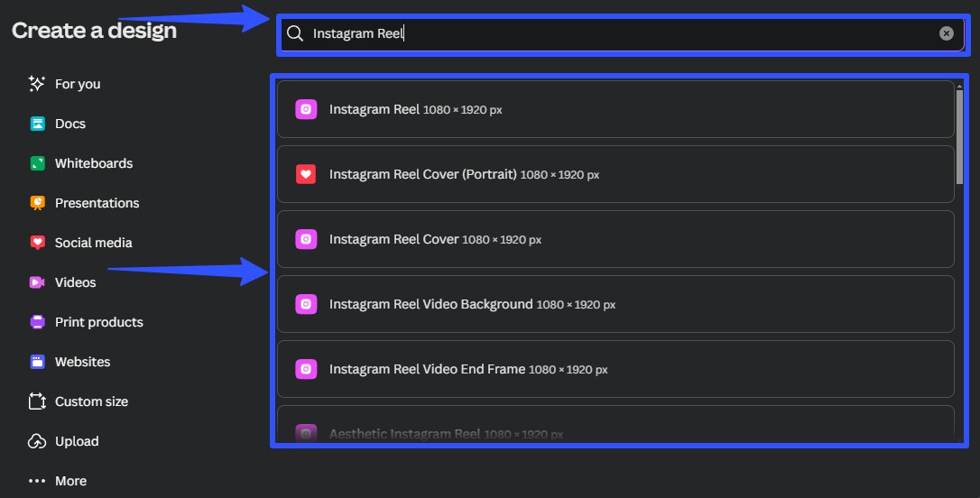
Task: Select Instagram Reel Video Background result
Action: click(615, 304)
